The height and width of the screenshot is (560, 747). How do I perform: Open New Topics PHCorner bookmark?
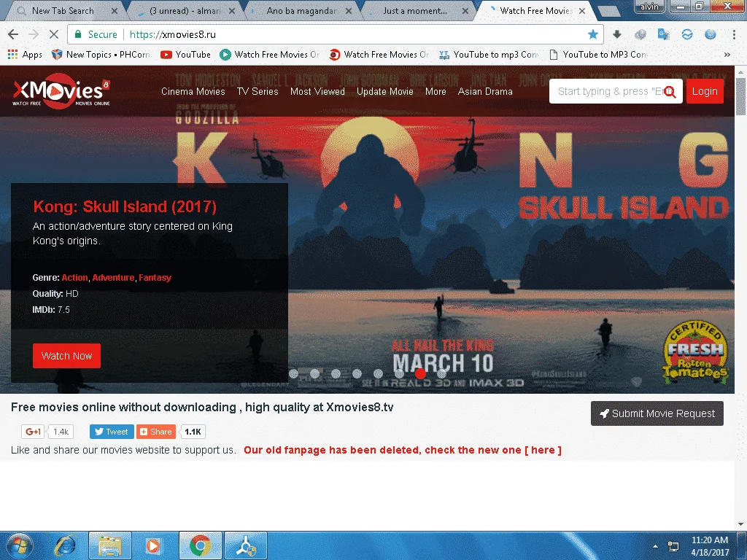(x=101, y=55)
